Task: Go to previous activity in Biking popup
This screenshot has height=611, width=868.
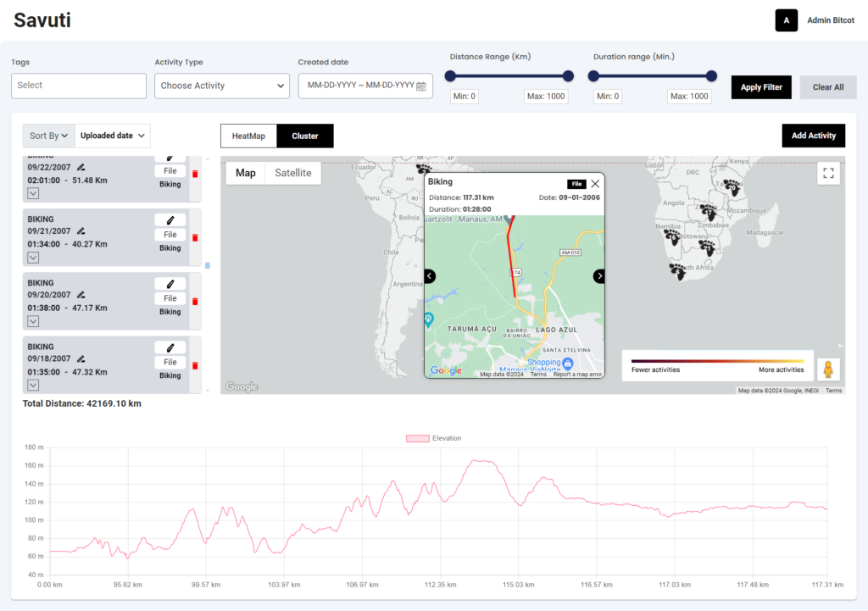Action: click(430, 275)
